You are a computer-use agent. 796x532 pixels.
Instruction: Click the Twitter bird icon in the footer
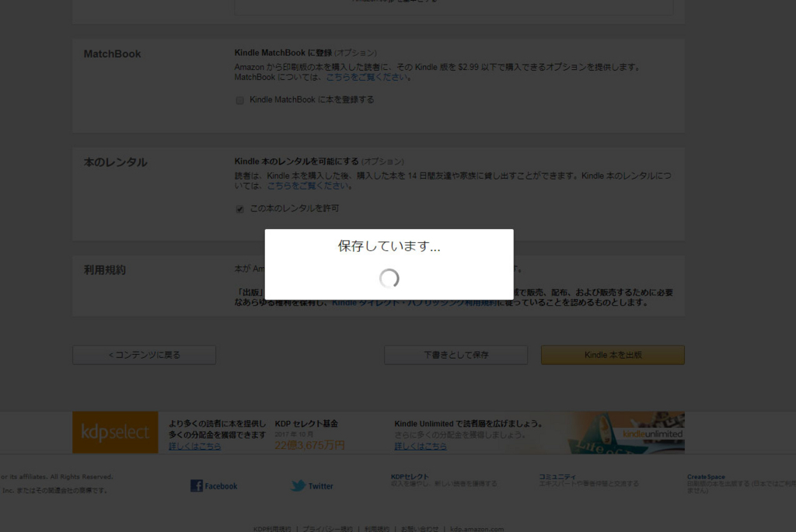pos(298,486)
